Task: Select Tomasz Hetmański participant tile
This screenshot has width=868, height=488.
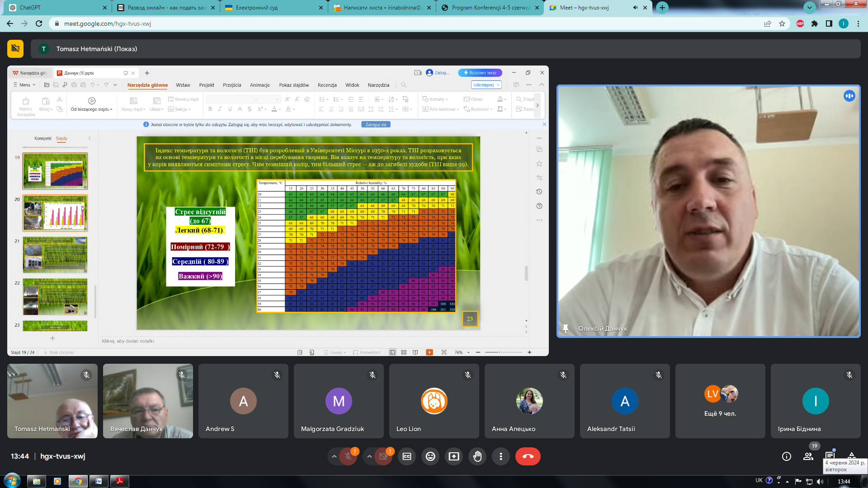Action: click(x=52, y=401)
